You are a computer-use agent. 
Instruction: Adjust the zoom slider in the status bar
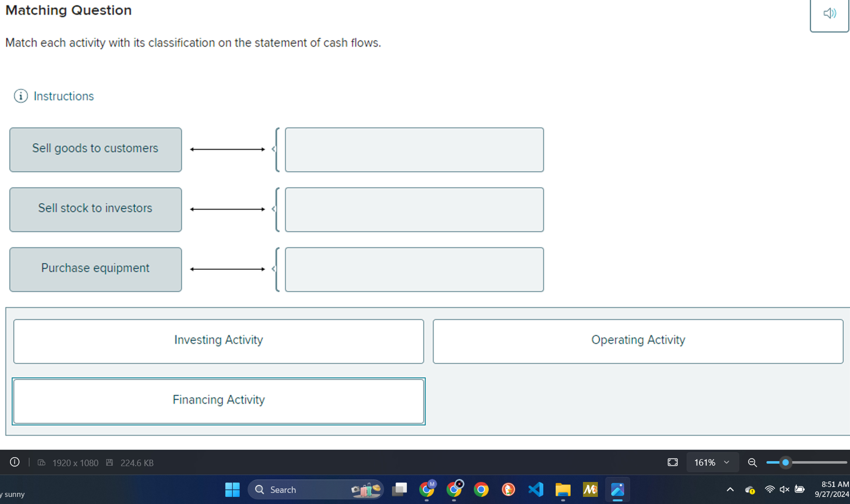[x=786, y=462]
